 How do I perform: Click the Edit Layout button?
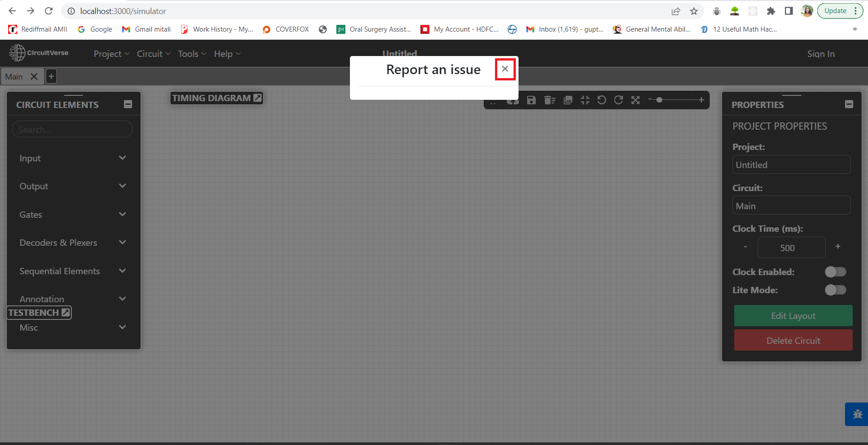click(793, 316)
